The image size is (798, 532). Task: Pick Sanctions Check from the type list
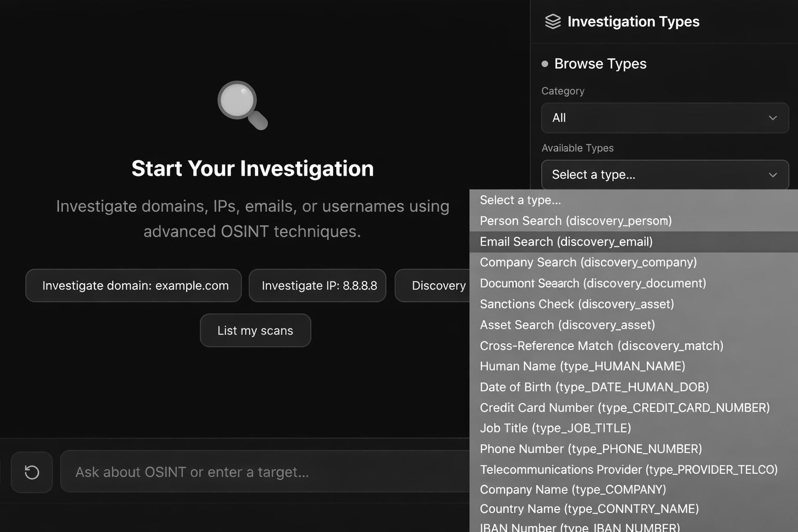pos(576,304)
